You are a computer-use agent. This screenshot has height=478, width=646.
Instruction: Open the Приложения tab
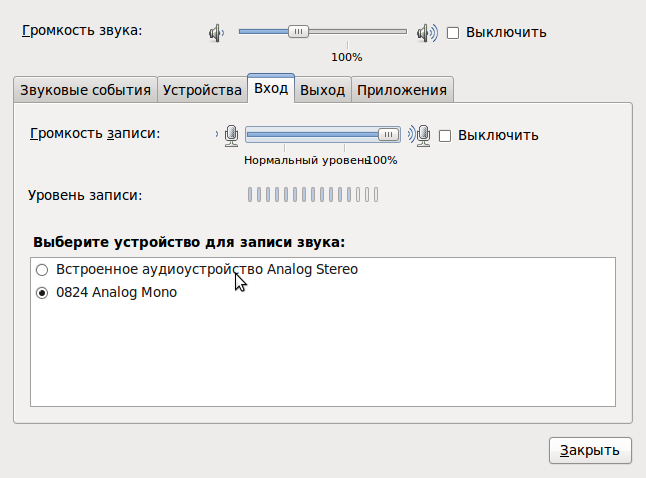point(402,90)
